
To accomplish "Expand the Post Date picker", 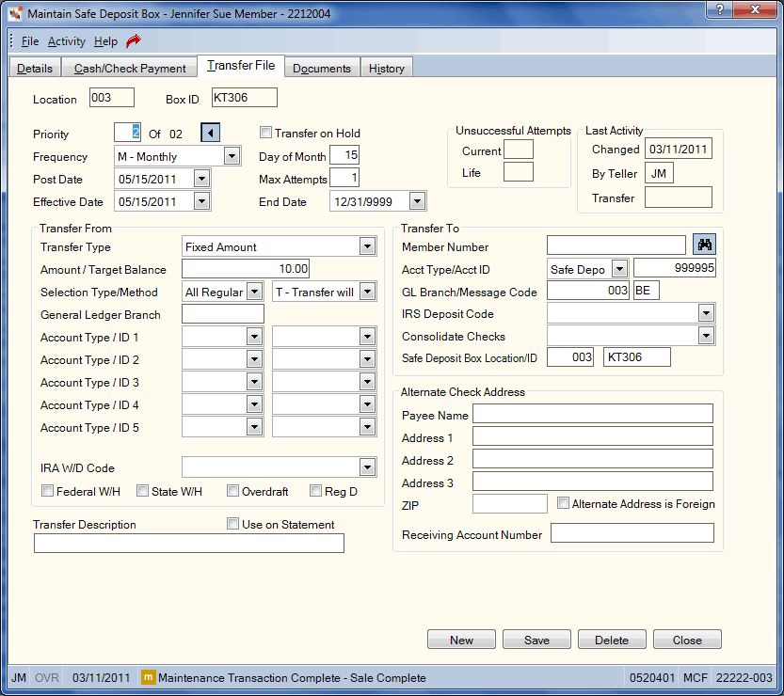I will pyautogui.click(x=201, y=179).
